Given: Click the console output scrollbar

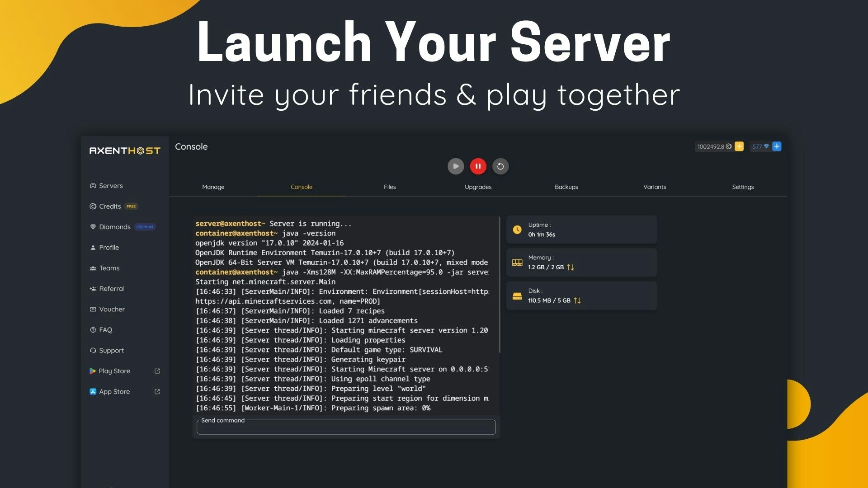Looking at the screenshot, I should pyautogui.click(x=499, y=285).
